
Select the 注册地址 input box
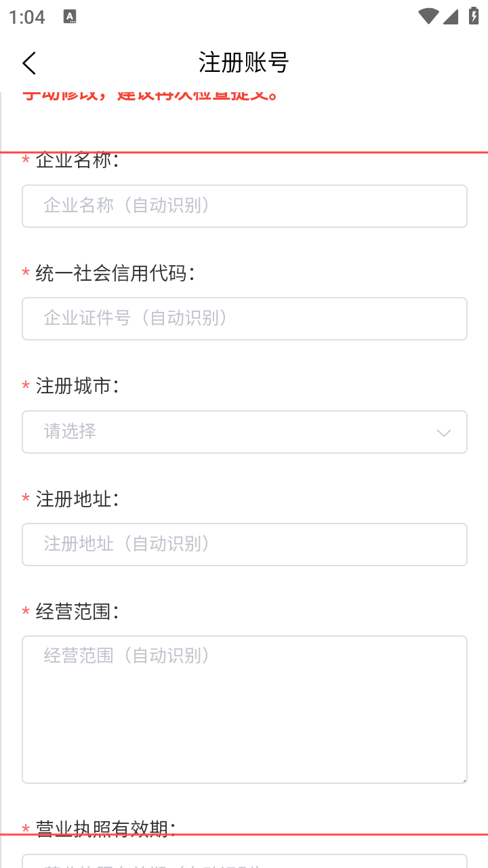click(x=244, y=545)
